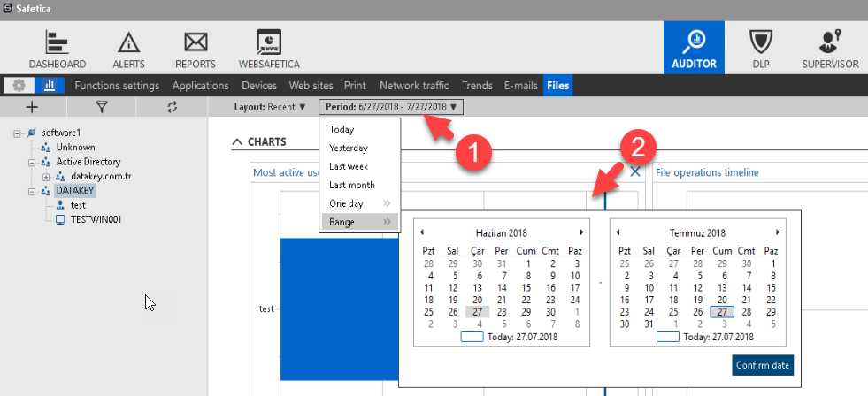Close the Most active users chart

click(x=635, y=172)
